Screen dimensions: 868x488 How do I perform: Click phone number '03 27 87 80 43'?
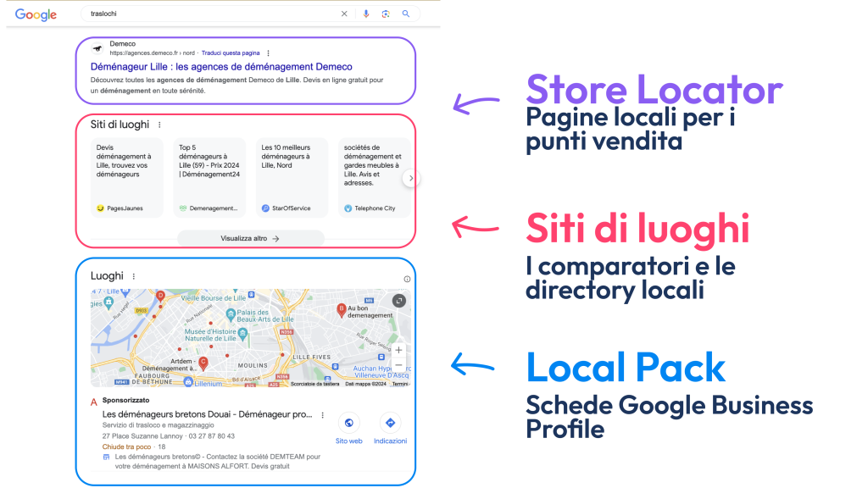click(x=211, y=436)
